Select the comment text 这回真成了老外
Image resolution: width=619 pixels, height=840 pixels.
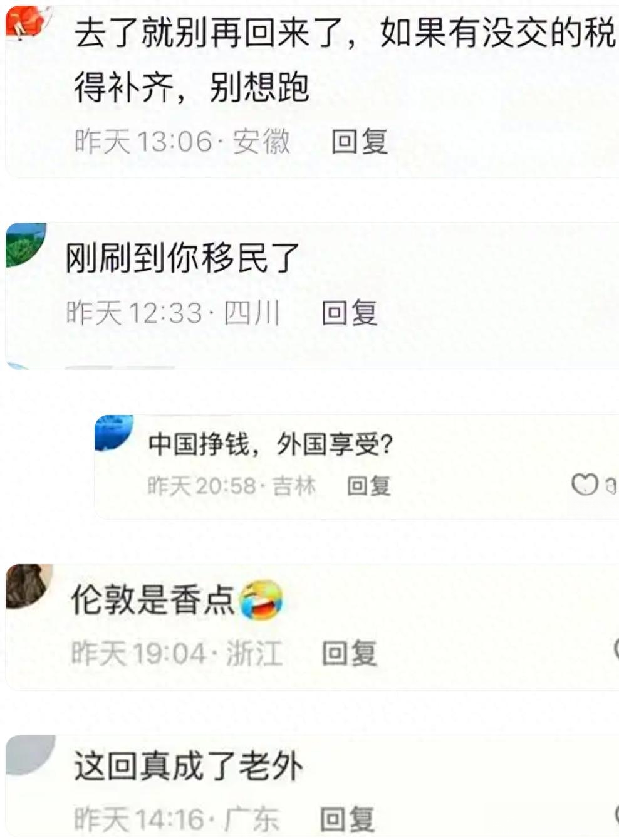coord(189,766)
